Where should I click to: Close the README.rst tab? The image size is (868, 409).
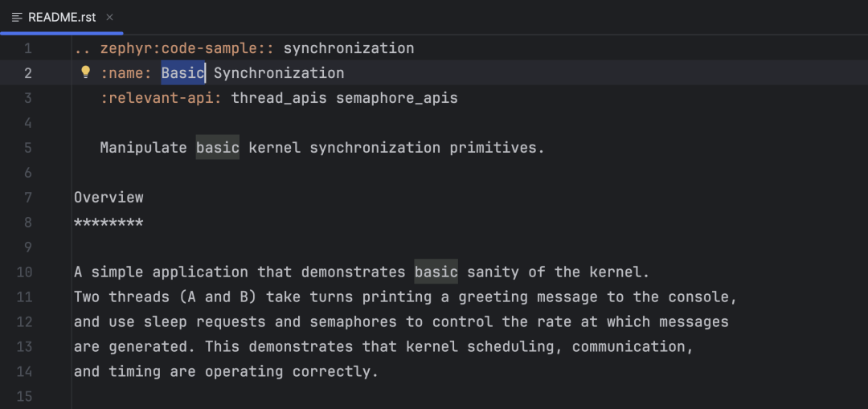point(109,17)
